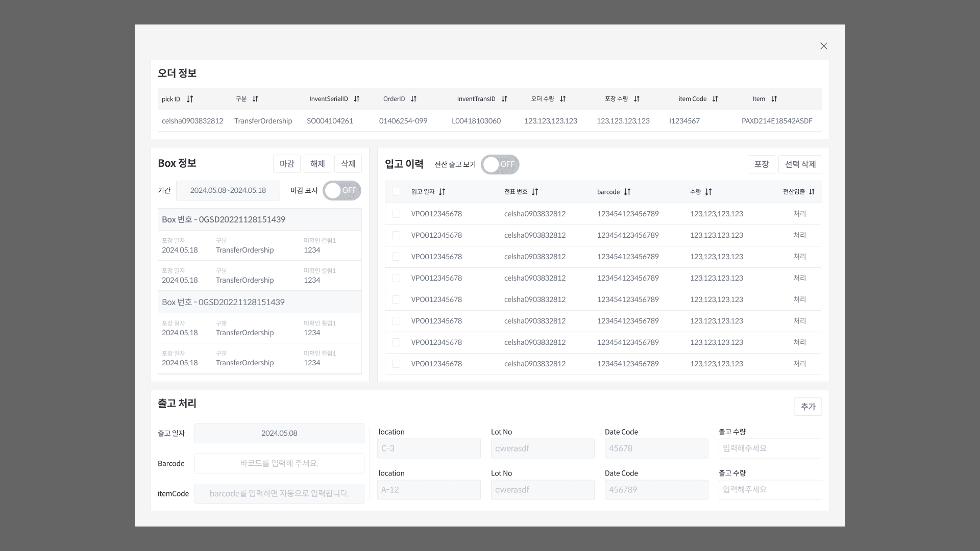Check the first VPO012345678 row checkbox
This screenshot has width=980, height=551.
click(396, 214)
